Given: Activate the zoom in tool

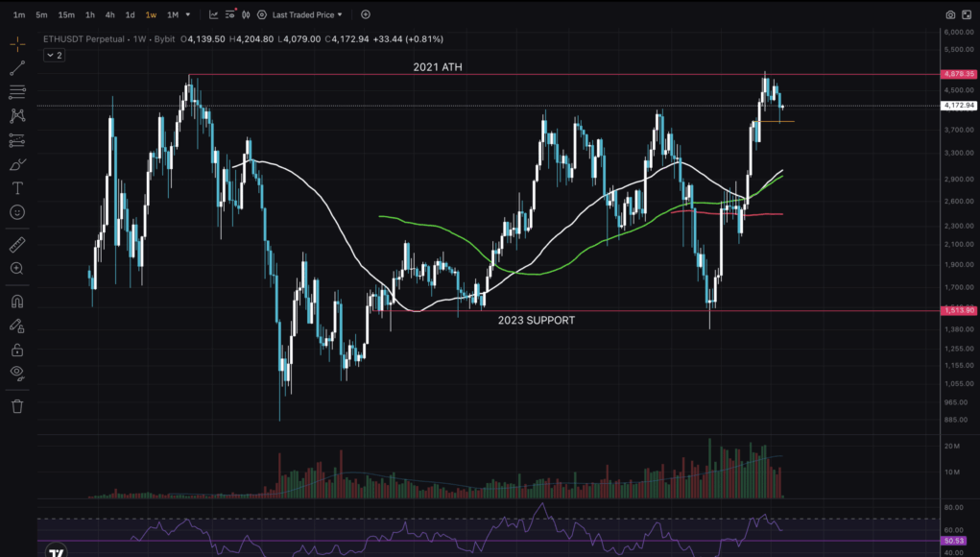Looking at the screenshot, I should (17, 269).
